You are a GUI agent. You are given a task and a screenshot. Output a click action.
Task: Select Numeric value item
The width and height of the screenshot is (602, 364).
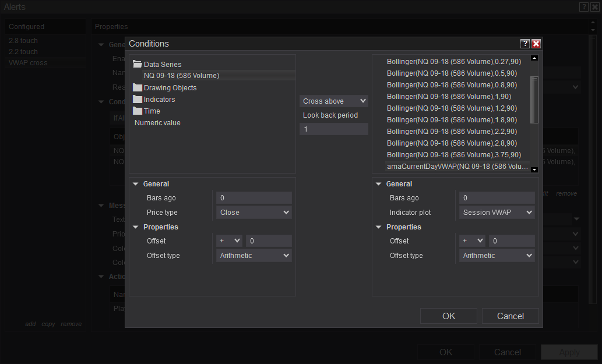(157, 123)
